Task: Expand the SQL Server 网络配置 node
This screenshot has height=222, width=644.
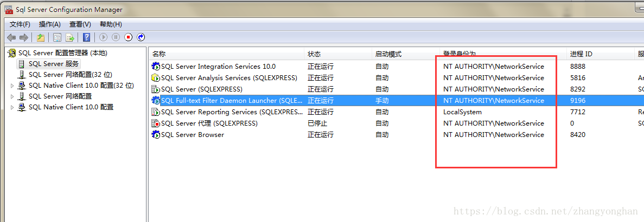Action: [x=12, y=97]
